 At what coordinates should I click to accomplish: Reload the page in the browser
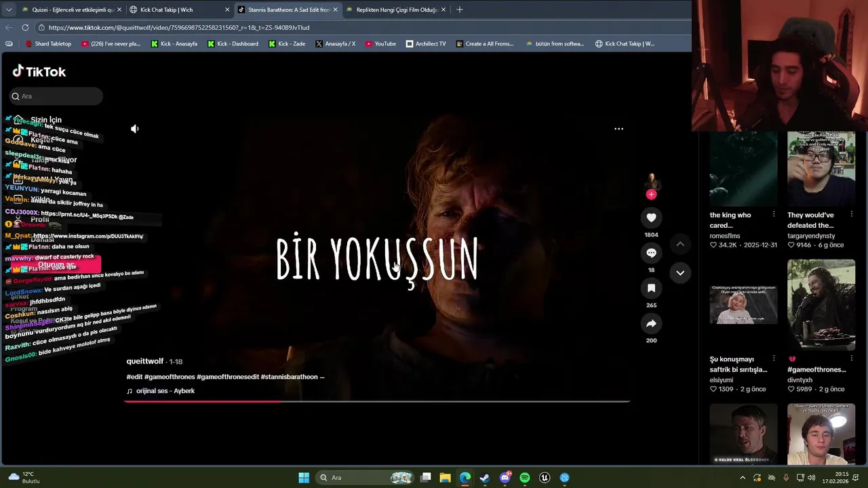[x=25, y=27]
